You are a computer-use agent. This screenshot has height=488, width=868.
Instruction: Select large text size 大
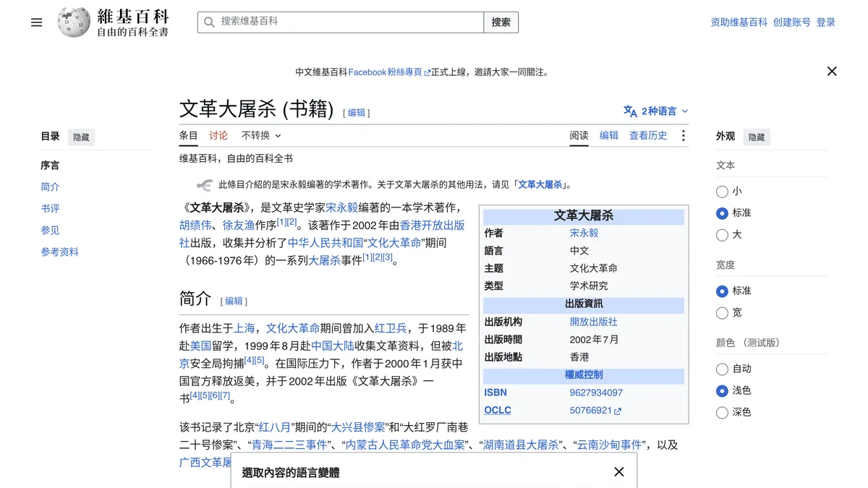click(x=722, y=235)
